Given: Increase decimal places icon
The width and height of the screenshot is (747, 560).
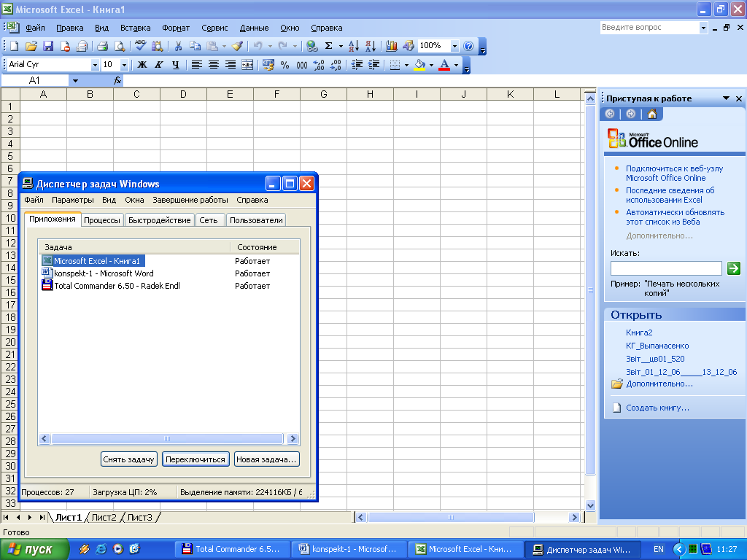Looking at the screenshot, I should pos(319,64).
